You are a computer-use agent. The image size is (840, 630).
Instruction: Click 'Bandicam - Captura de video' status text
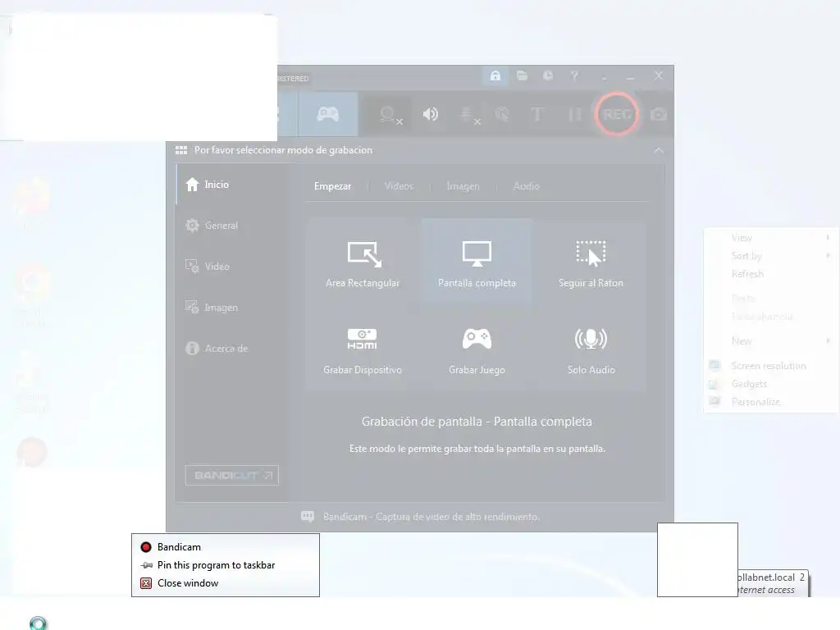(431, 517)
